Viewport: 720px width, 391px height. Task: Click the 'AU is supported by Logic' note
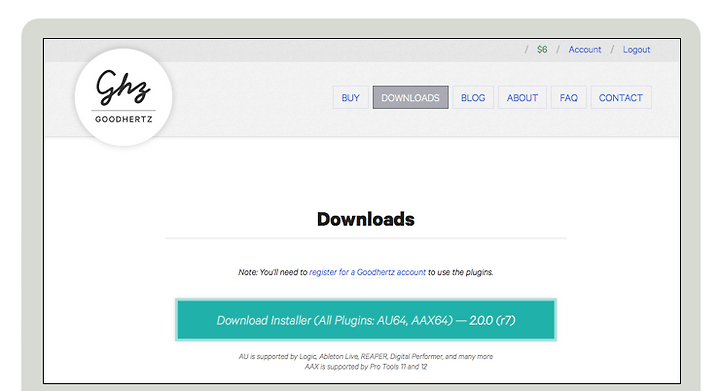click(x=366, y=357)
